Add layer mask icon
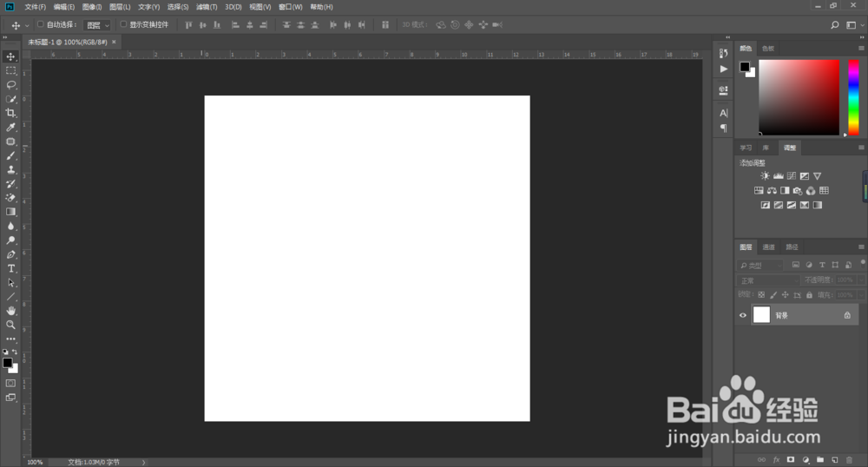 pyautogui.click(x=791, y=460)
